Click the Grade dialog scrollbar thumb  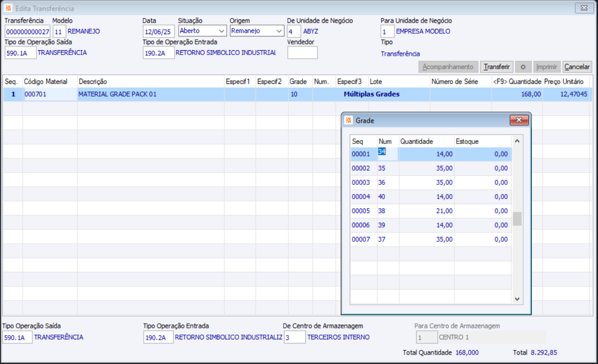tap(517, 218)
